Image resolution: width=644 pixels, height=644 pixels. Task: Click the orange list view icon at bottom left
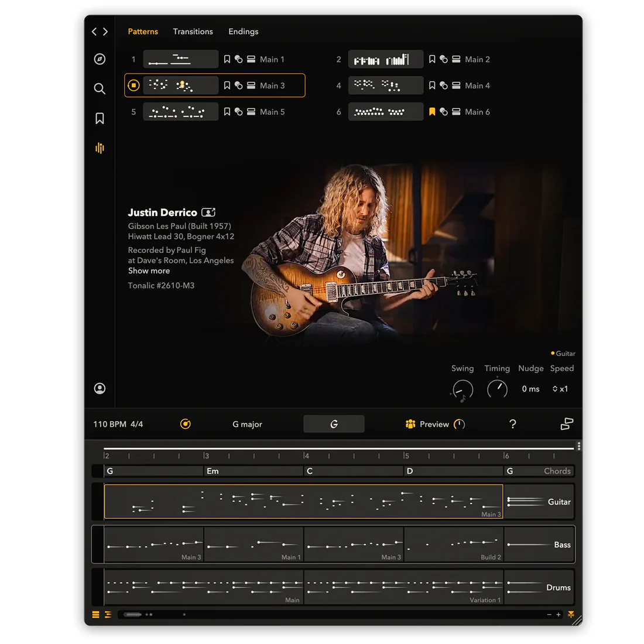tap(95, 614)
